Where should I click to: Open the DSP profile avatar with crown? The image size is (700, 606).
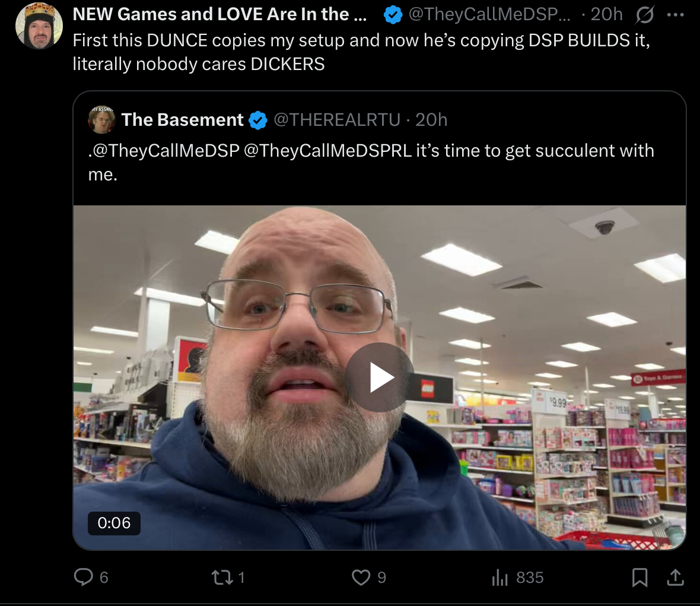coord(39,26)
